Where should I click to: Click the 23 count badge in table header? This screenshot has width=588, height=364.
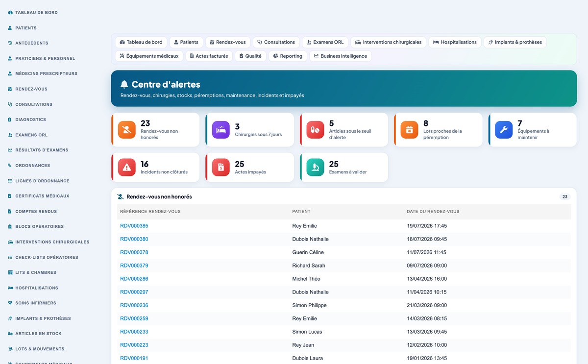pyautogui.click(x=565, y=196)
